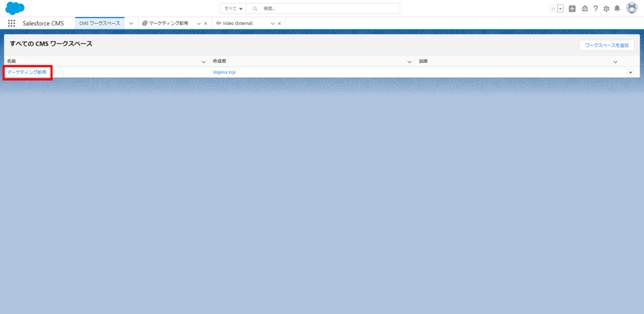Switch to the マーケティング部用 tab

[168, 24]
